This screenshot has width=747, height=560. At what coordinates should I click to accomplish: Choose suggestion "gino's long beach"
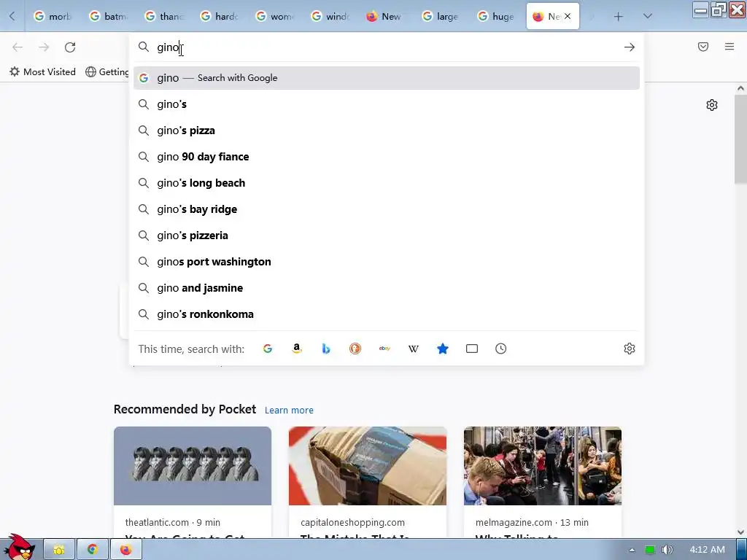387,183
